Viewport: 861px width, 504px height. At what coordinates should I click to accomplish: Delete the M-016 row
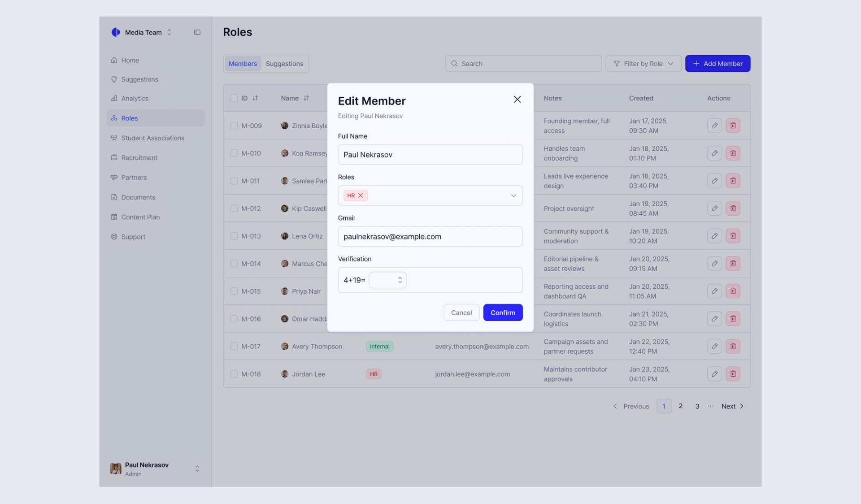(733, 319)
